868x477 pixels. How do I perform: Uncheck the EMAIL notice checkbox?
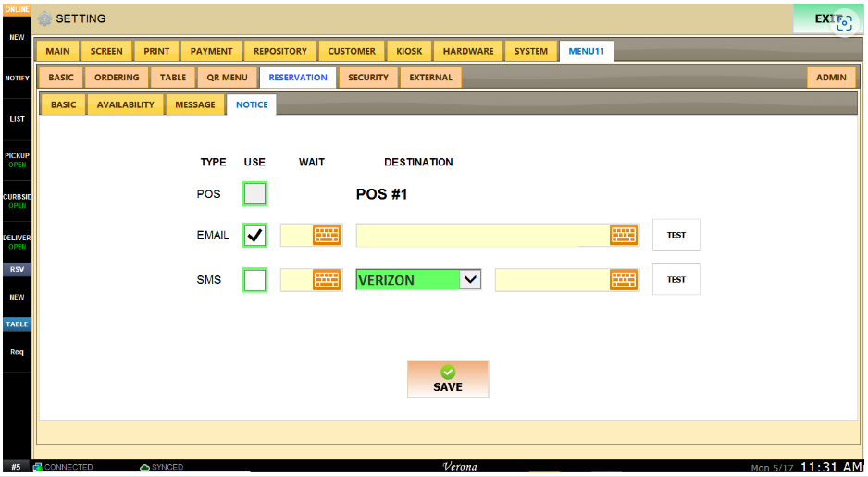(x=255, y=236)
